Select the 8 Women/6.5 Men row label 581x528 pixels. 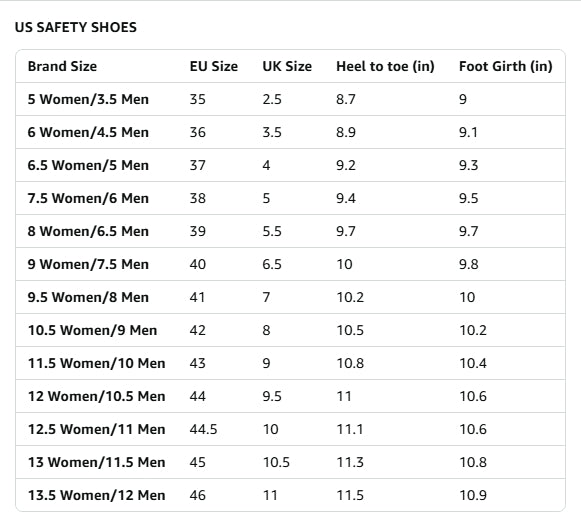pyautogui.click(x=88, y=231)
